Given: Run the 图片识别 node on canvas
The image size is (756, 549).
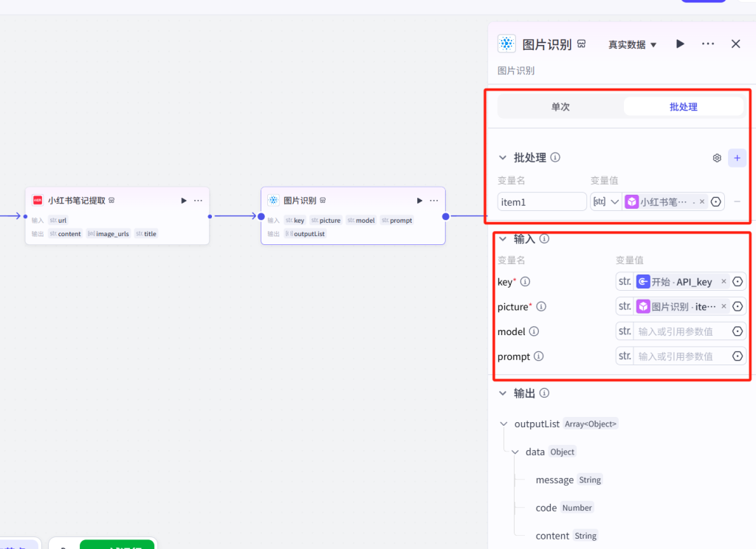Looking at the screenshot, I should pos(419,200).
